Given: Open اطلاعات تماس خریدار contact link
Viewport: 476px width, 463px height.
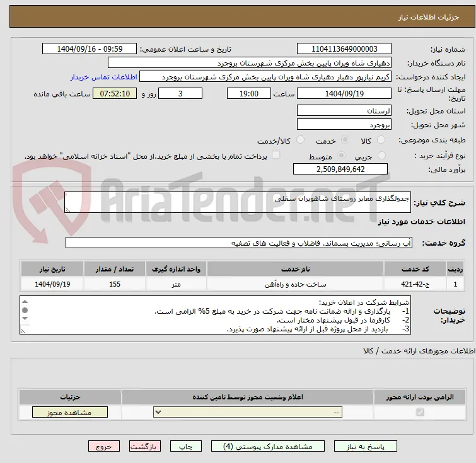Looking at the screenshot, I should (x=104, y=77).
